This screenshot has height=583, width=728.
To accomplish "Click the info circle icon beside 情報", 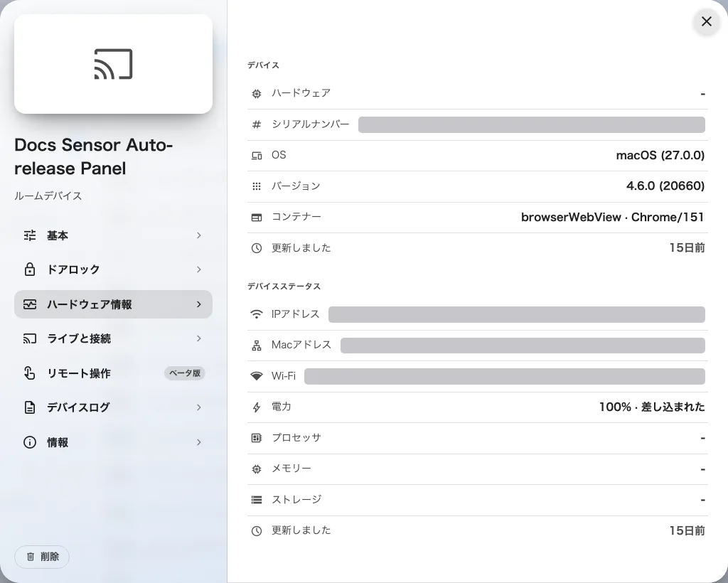I will tap(30, 442).
